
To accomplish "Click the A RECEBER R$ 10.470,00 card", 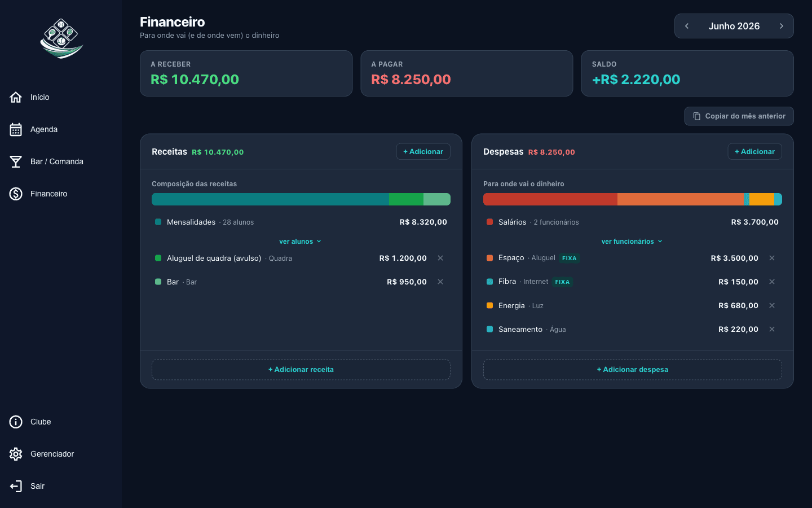I will [x=246, y=73].
